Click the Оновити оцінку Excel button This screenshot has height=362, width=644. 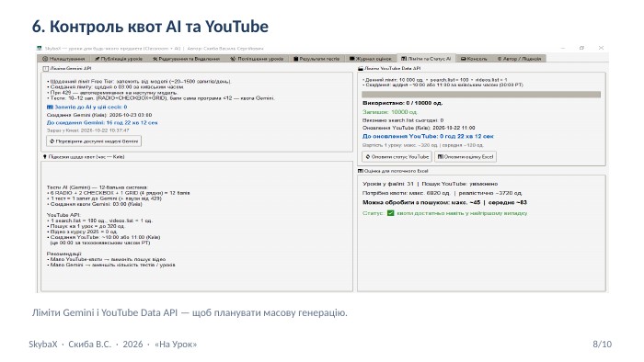[465, 156]
